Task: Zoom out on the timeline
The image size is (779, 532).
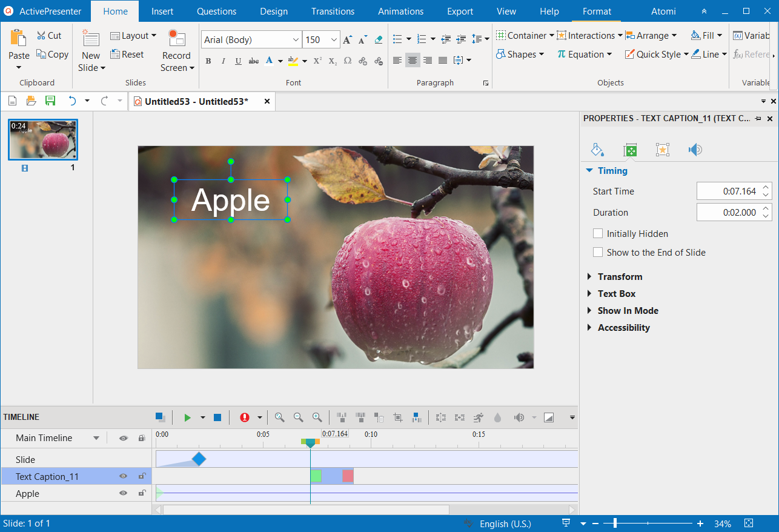Action: [298, 417]
